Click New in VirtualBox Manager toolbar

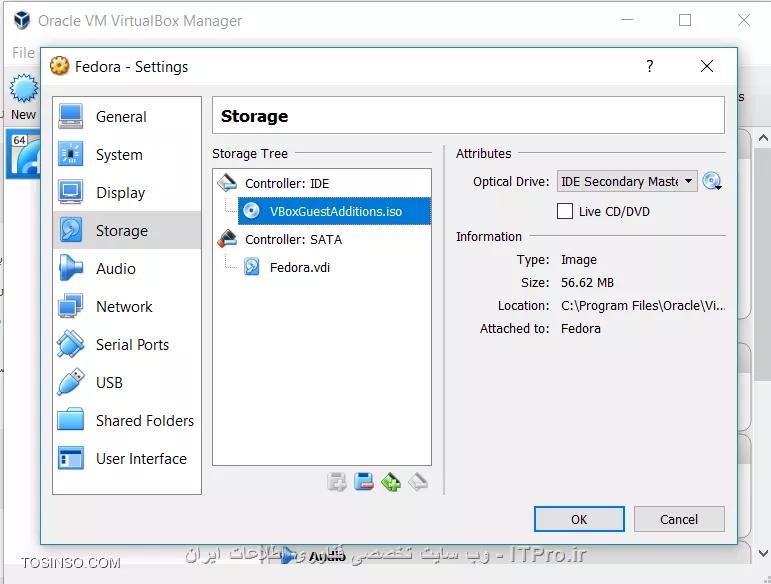(23, 98)
